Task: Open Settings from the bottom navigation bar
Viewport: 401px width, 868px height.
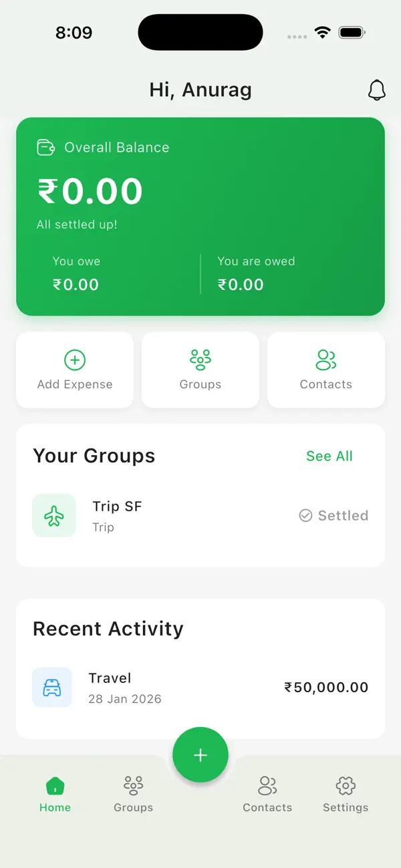Action: [346, 792]
